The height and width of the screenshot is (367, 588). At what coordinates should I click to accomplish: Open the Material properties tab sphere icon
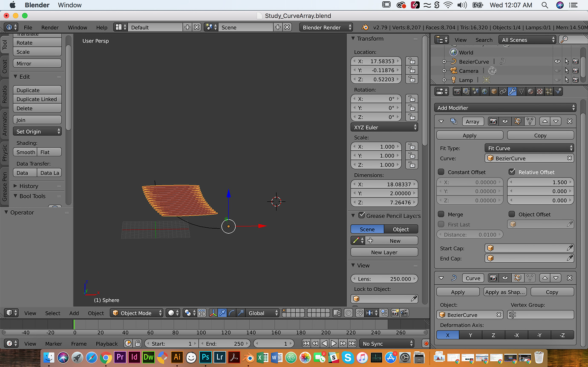click(530, 91)
